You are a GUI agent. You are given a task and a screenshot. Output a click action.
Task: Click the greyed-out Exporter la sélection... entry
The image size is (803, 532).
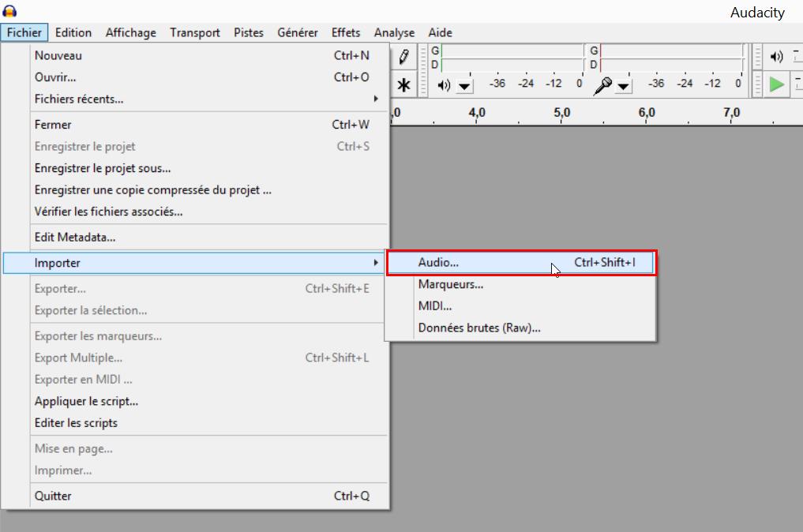pos(195,310)
